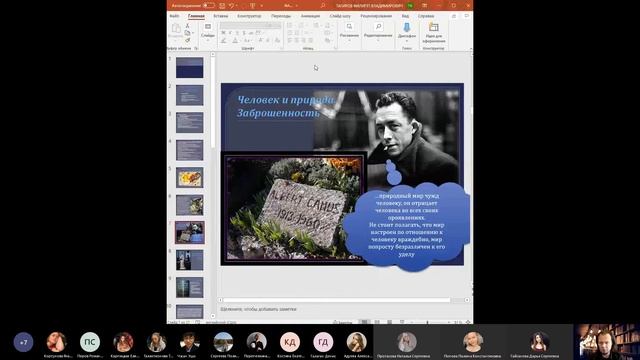The image size is (640, 360).
Task: Click the font color A icon
Action: point(235,40)
